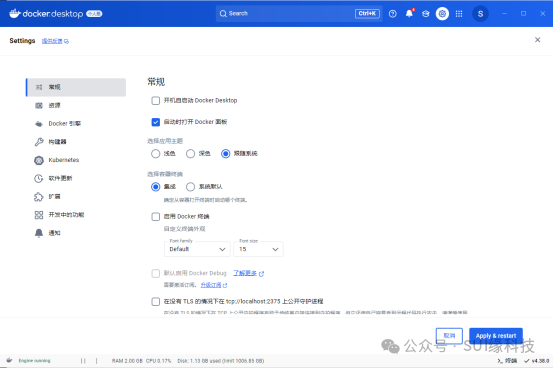The width and height of the screenshot is (553, 368).
Task: Select the 常规 settings section
Action: pos(76,87)
